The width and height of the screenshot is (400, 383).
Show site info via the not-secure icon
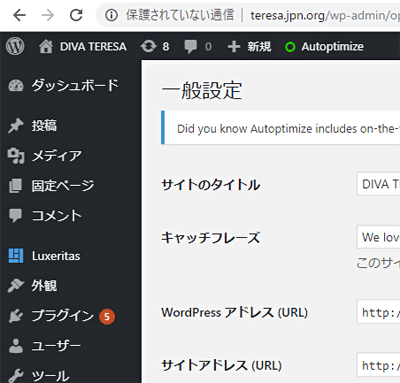(x=111, y=15)
